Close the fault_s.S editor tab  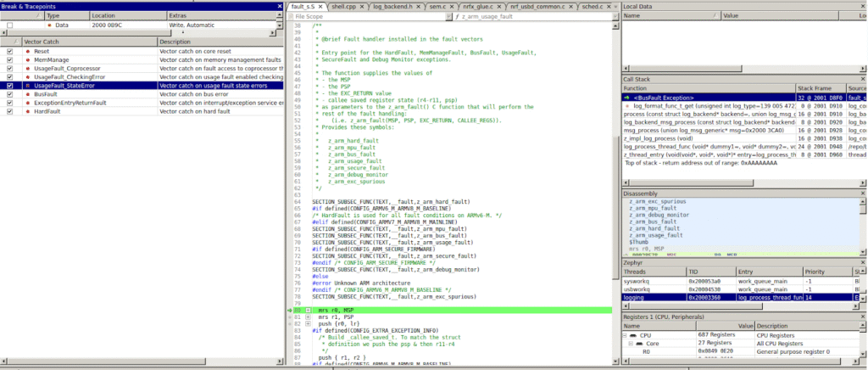(320, 7)
